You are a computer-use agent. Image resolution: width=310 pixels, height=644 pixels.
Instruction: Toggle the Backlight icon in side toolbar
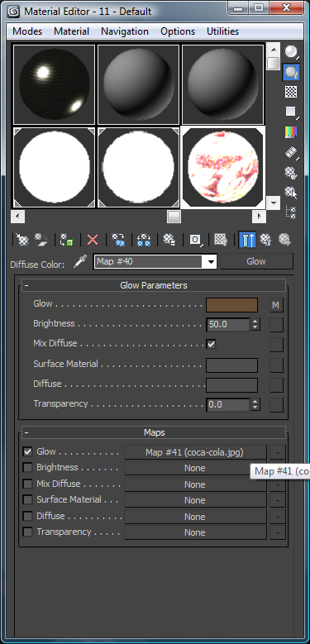pyautogui.click(x=291, y=72)
